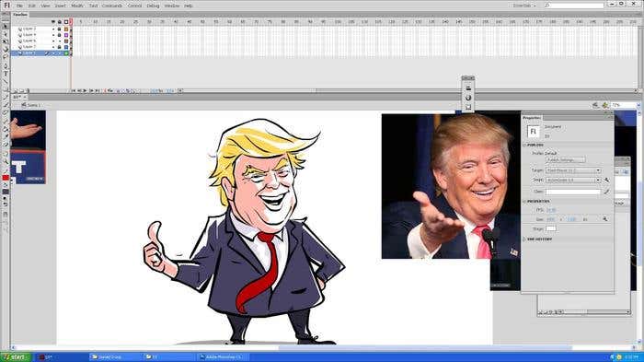Show or hide all layers eye header

click(53, 22)
